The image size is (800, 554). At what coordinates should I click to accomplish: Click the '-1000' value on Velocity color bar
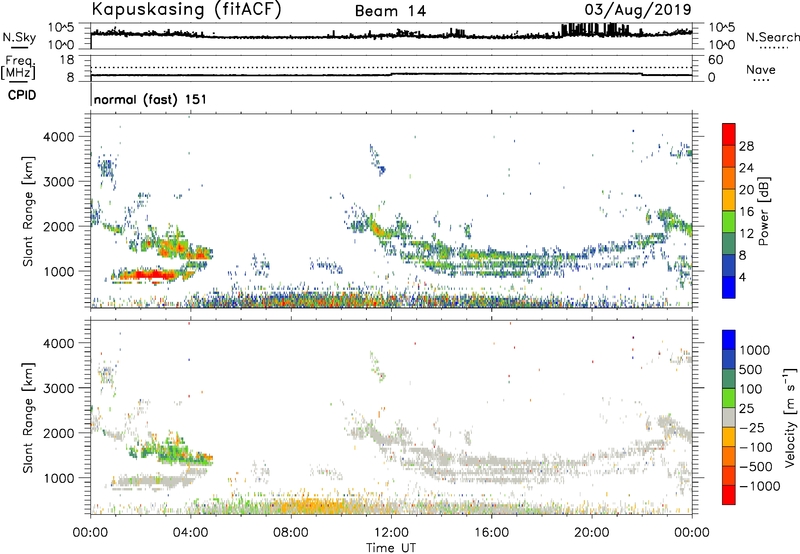point(759,486)
